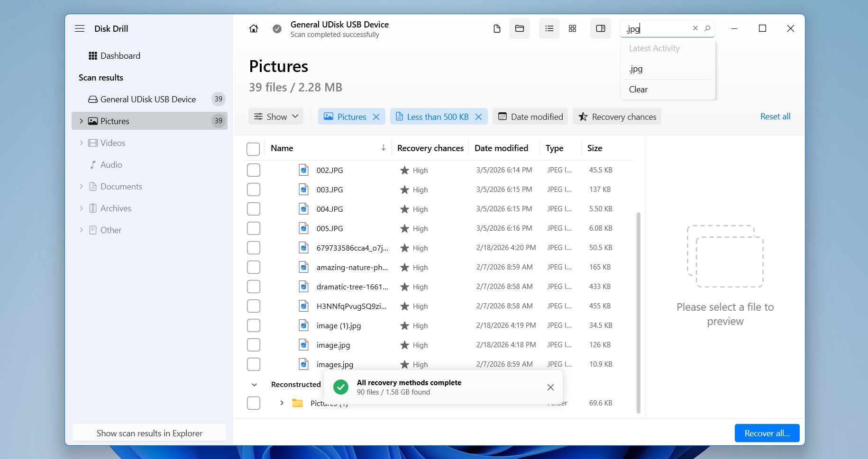The width and height of the screenshot is (868, 459).
Task: Tick the checkbox next to image.jpg
Action: point(254,345)
